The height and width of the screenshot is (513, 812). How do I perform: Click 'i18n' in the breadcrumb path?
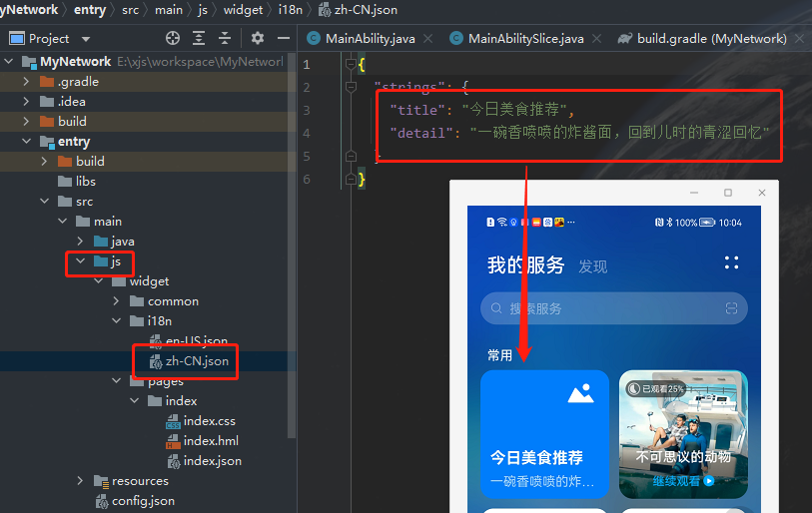290,10
